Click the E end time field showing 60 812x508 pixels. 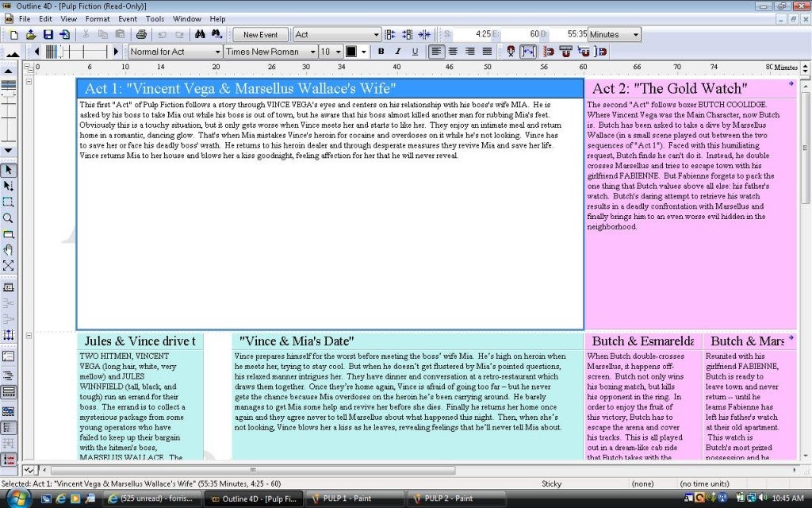point(521,34)
